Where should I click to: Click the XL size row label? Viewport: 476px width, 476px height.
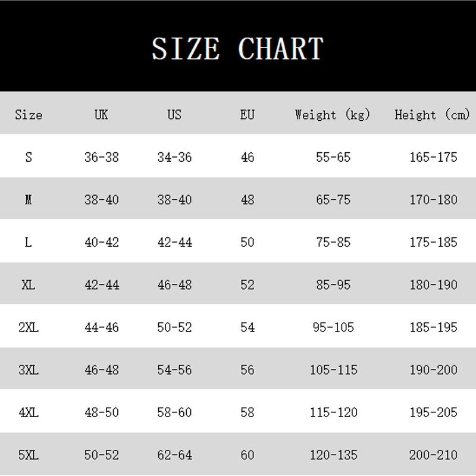tap(29, 285)
